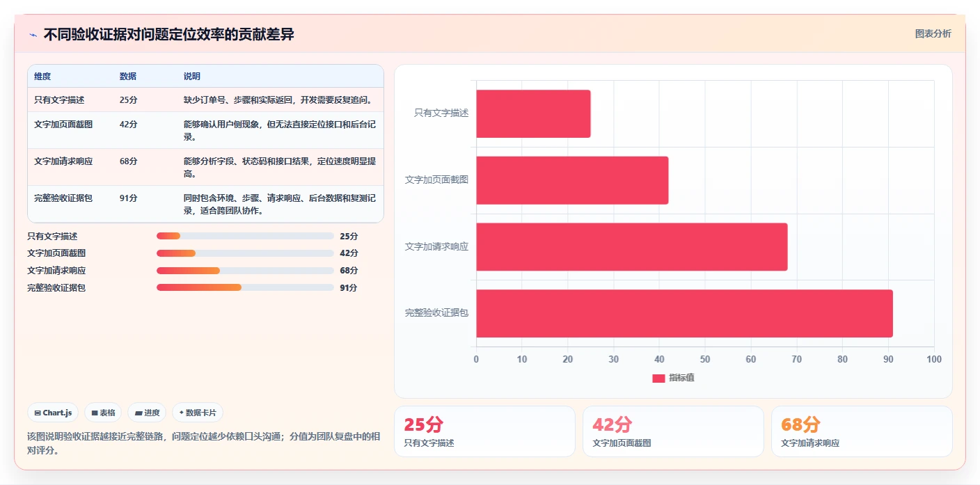The image size is (980, 485).
Task: Click the chart bar for 完整验收证据包
Action: pos(684,314)
